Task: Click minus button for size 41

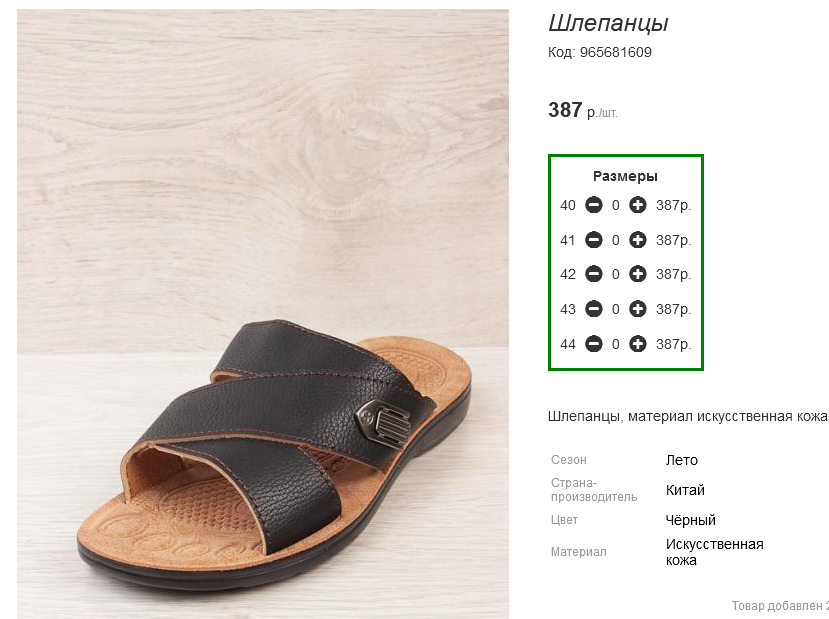Action: [x=594, y=240]
